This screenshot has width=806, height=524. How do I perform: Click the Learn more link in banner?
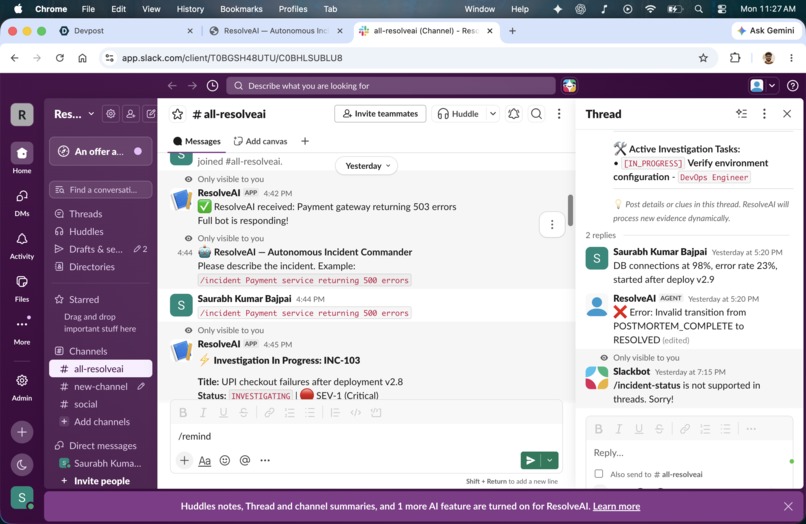616,506
